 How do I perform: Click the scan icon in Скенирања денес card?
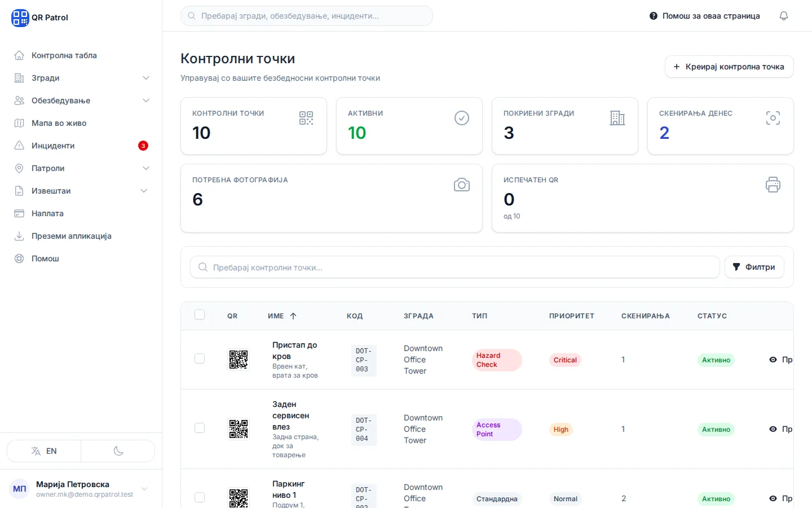coord(773,118)
